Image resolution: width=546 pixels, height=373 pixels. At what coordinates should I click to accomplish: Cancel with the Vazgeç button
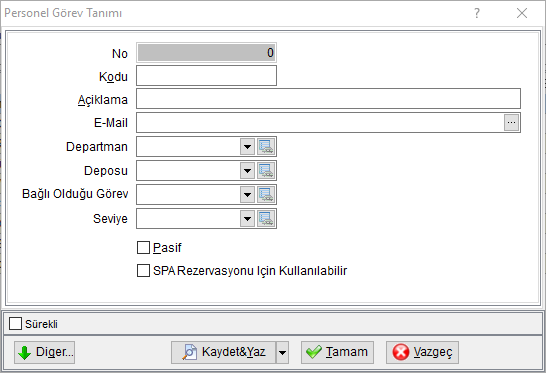[x=422, y=352]
